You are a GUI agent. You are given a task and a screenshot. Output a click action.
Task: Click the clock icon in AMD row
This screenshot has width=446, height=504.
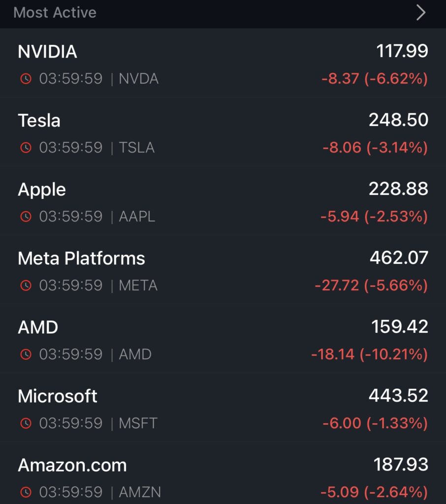click(26, 354)
